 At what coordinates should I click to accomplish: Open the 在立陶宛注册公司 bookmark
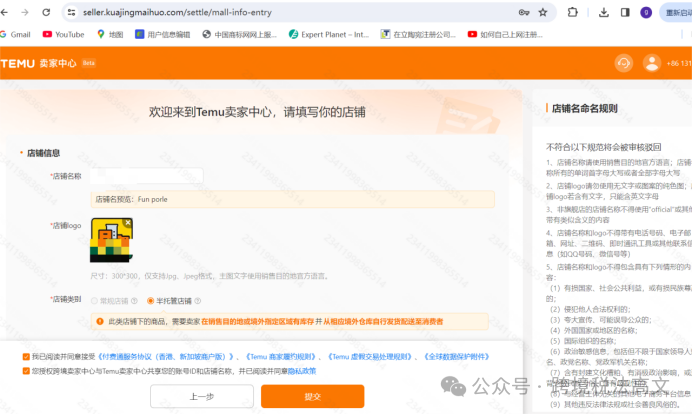(418, 34)
